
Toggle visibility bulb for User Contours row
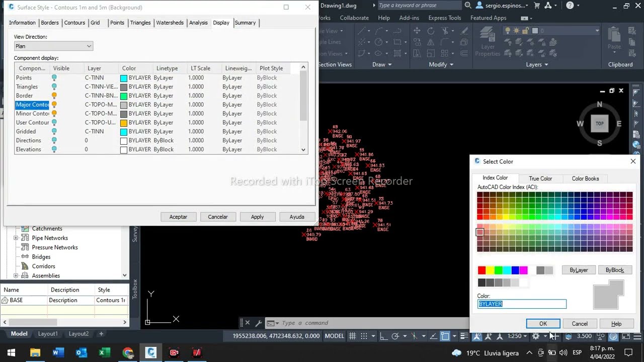(x=54, y=123)
